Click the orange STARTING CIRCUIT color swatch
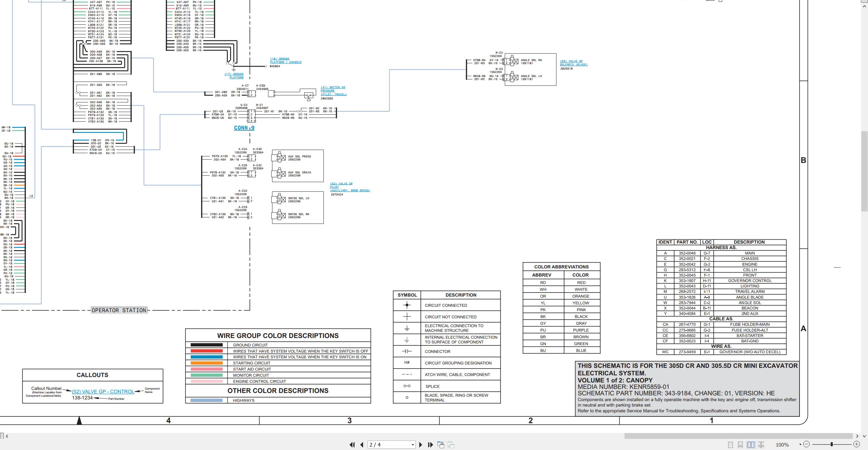868x450 pixels. (206, 363)
